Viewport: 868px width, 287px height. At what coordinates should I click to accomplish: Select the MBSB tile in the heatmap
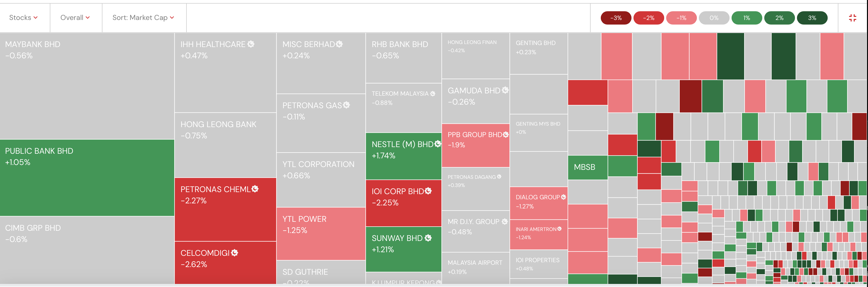click(x=587, y=167)
